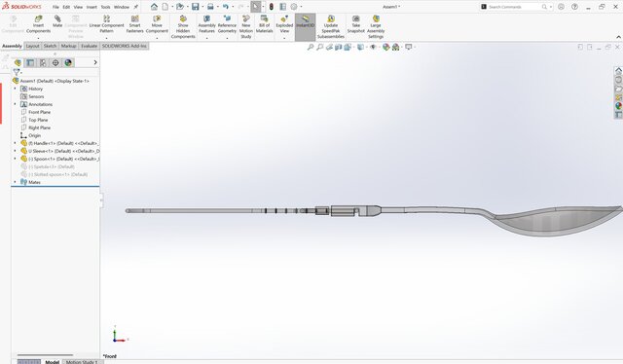
Task: Click the Search Commands field
Action: click(x=514, y=7)
